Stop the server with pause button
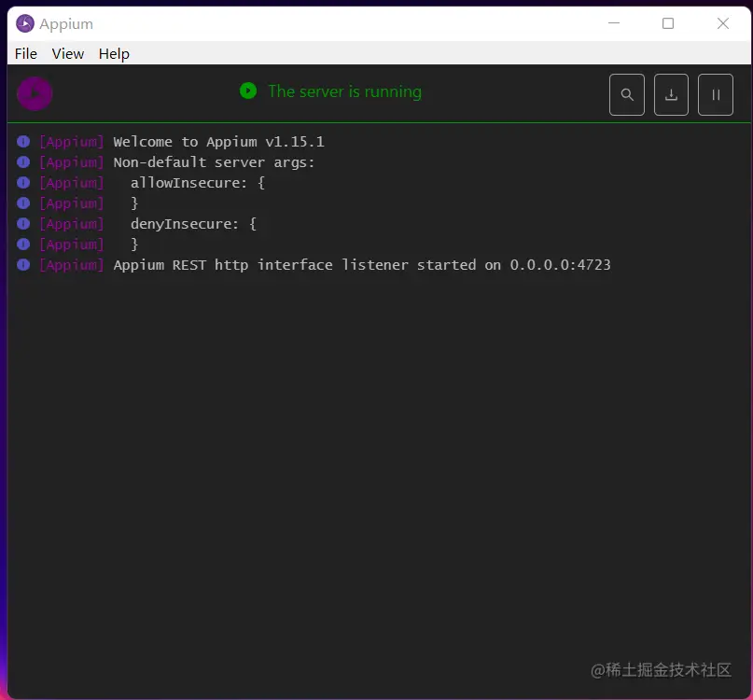The height and width of the screenshot is (700, 753). click(715, 94)
